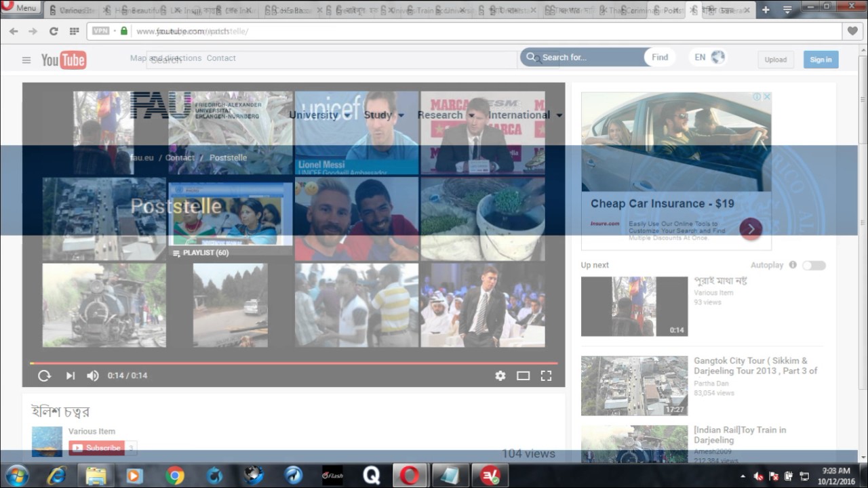This screenshot has height=488, width=868.
Task: Select the browser tab titled 'The Criminal'
Action: pyautogui.click(x=623, y=10)
